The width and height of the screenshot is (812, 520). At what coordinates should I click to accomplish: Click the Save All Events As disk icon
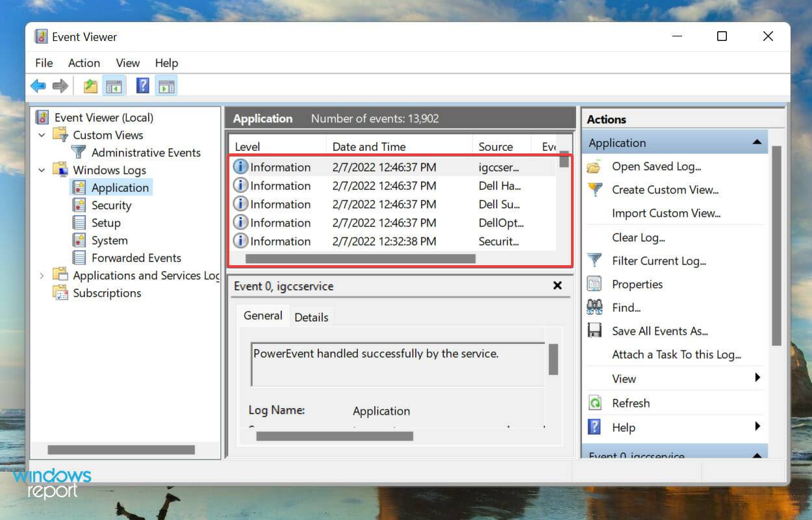coord(594,330)
